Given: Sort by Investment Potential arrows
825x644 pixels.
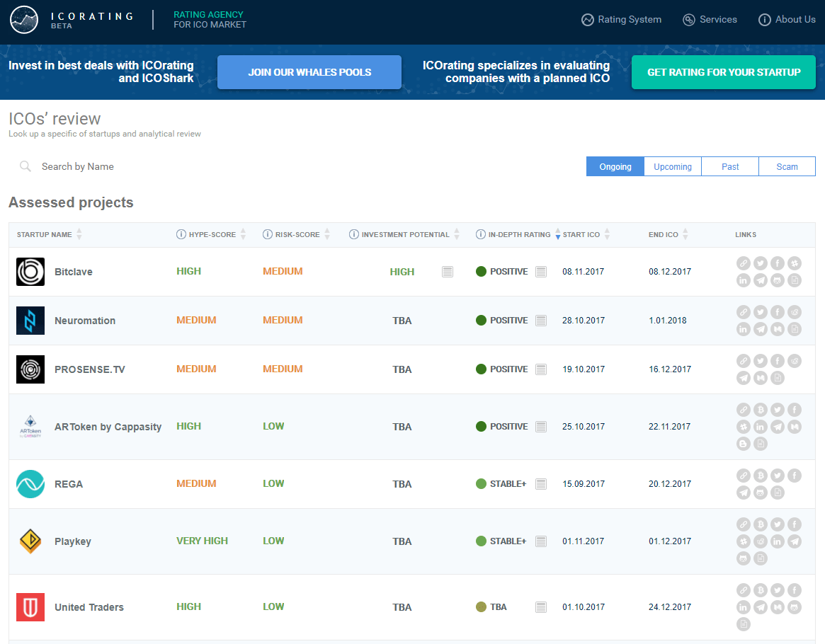Looking at the screenshot, I should (457, 234).
